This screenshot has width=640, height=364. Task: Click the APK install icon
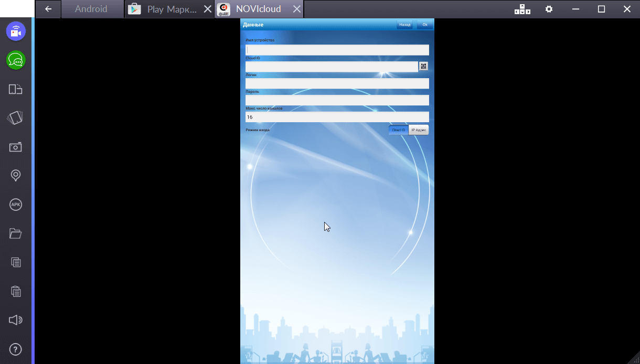click(16, 205)
